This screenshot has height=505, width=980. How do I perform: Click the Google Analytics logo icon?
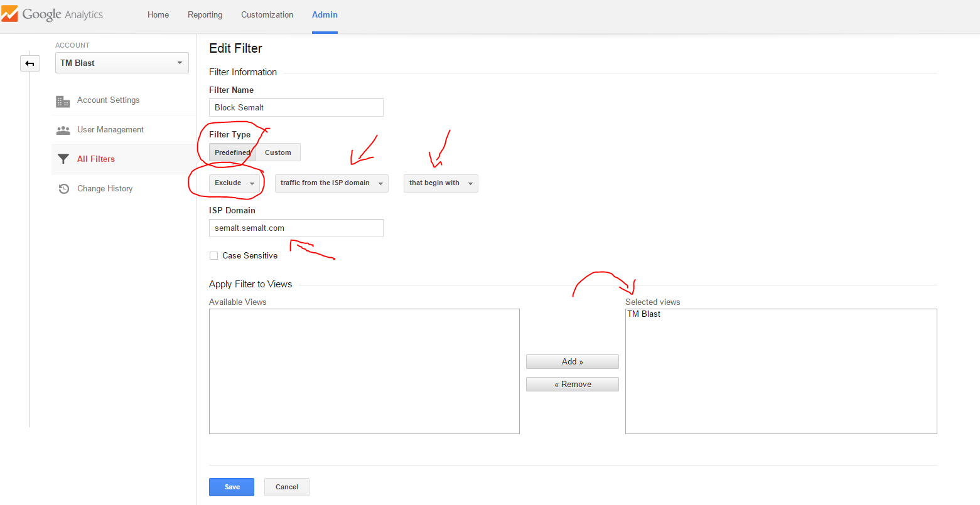[x=9, y=13]
